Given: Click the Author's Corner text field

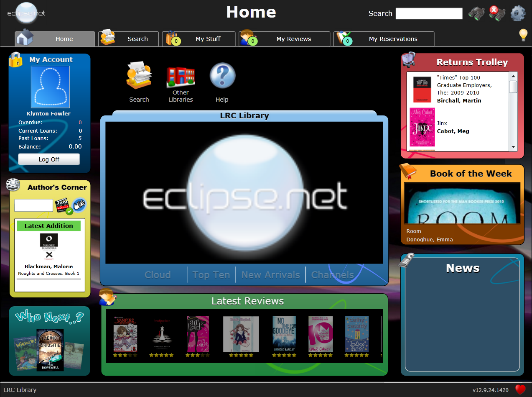Looking at the screenshot, I should point(34,205).
